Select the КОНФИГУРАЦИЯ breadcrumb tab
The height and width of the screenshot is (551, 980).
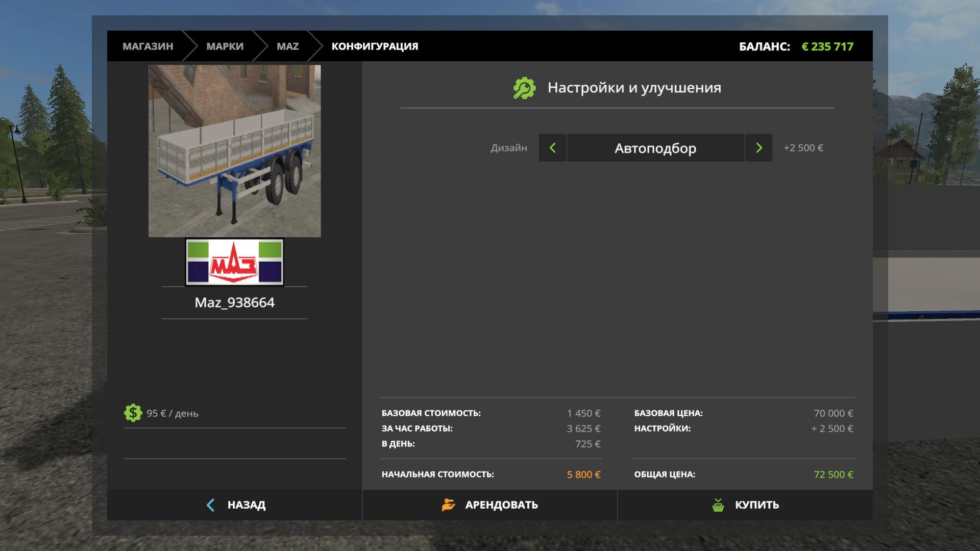click(x=375, y=46)
